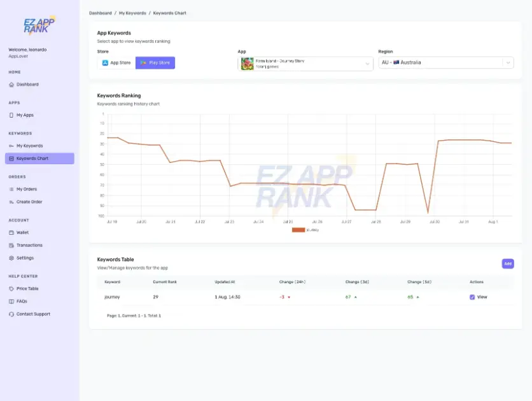Screen dimensions: 532x401
Task: Click the orange journey legend swatch
Action: point(297,229)
